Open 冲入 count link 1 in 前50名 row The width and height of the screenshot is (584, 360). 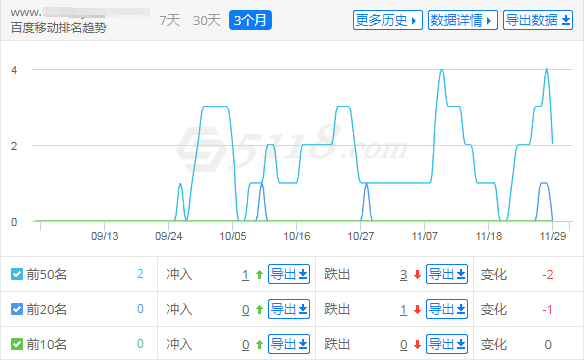pos(245,275)
